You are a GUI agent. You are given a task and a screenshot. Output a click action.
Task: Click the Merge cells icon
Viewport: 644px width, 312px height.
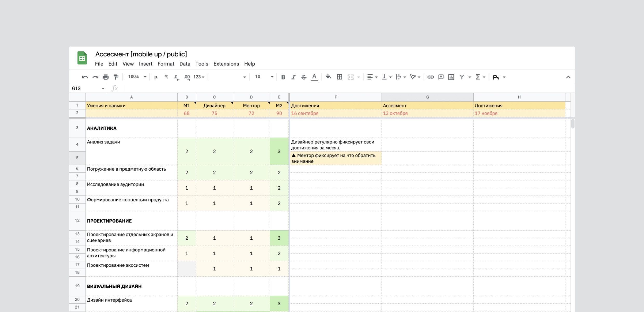coord(351,77)
